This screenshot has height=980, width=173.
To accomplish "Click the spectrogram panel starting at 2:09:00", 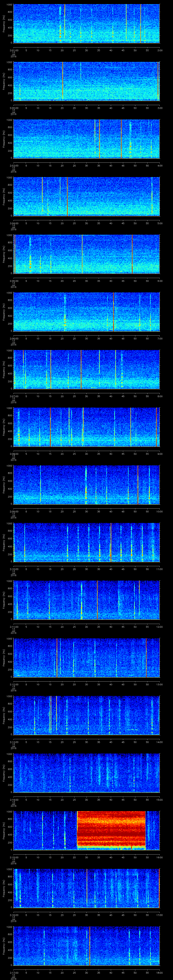I will [x=87, y=485].
